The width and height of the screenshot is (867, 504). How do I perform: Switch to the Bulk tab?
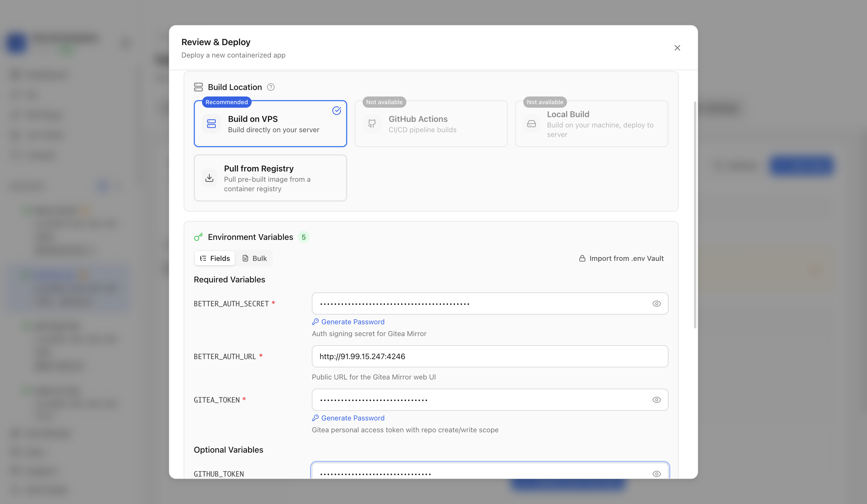pyautogui.click(x=255, y=258)
